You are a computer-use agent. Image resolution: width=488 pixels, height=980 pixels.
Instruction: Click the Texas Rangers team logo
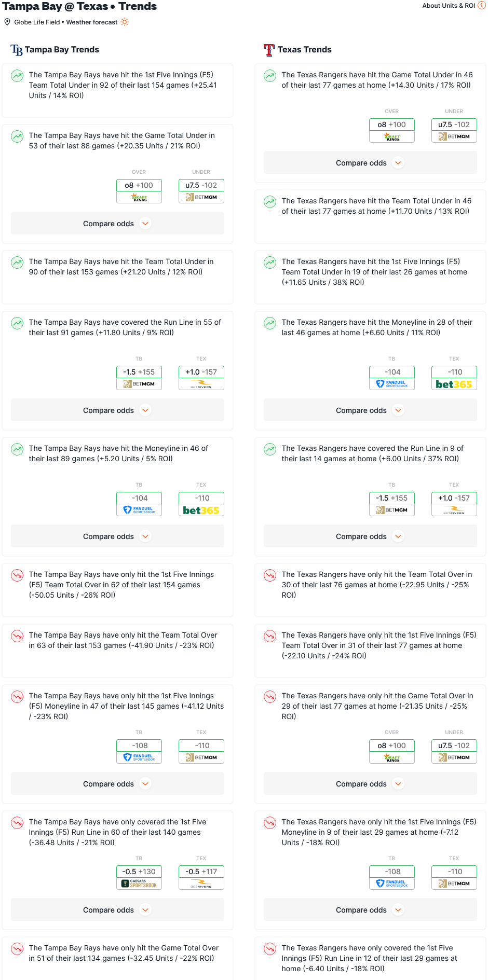(x=269, y=50)
